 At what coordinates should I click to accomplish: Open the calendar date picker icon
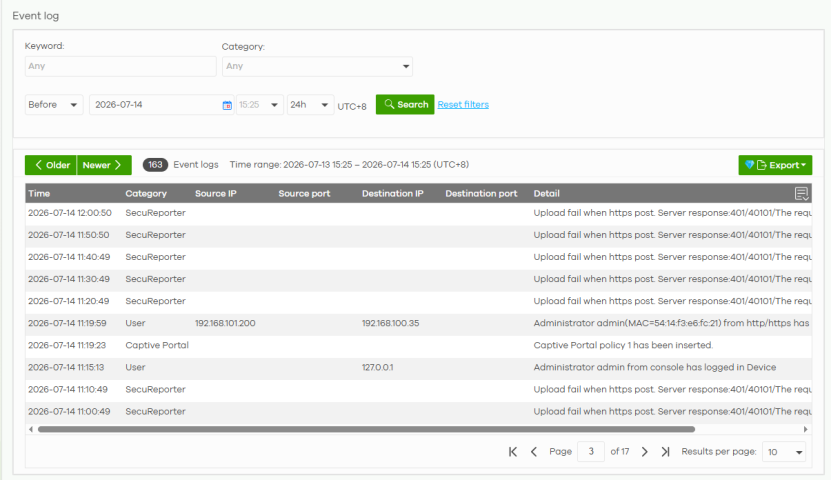[x=227, y=105]
